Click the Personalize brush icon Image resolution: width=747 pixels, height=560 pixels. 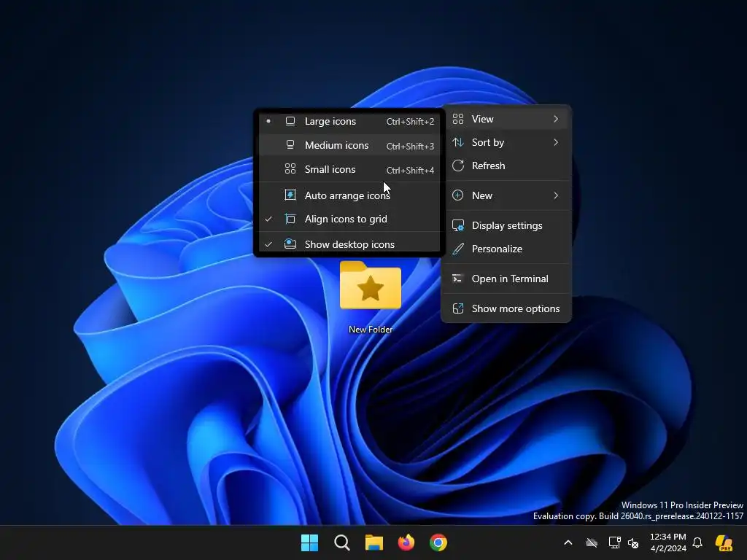click(458, 249)
